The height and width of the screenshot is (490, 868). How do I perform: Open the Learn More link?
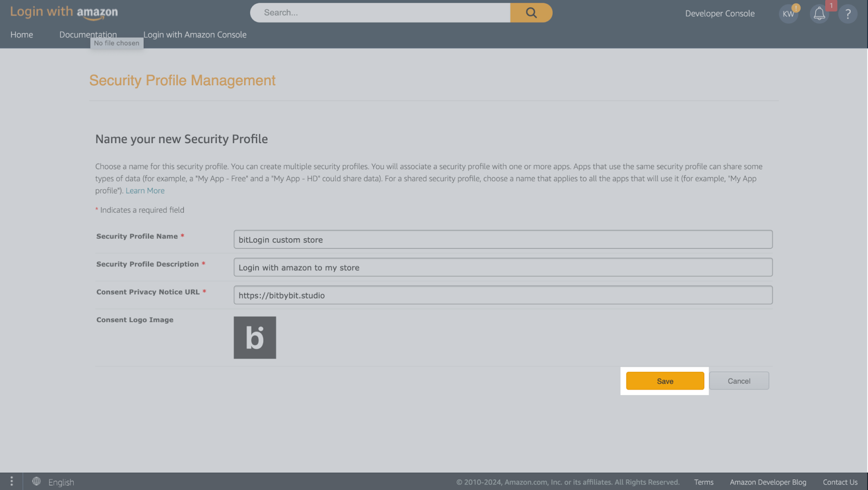[x=145, y=190]
